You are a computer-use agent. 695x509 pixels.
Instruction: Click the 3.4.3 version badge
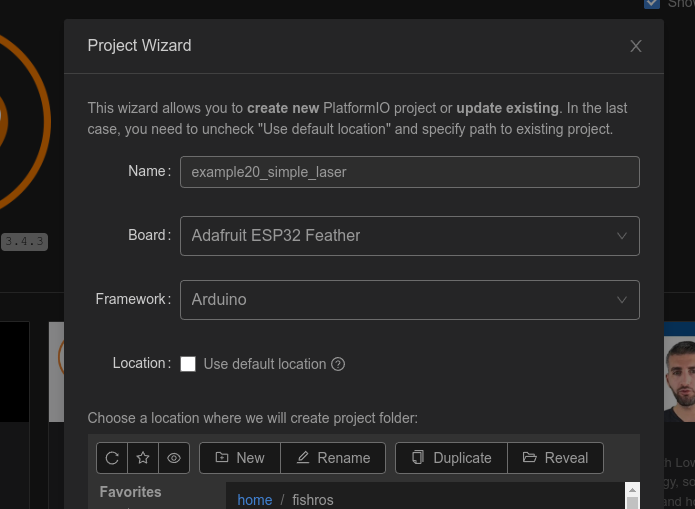click(x=25, y=241)
